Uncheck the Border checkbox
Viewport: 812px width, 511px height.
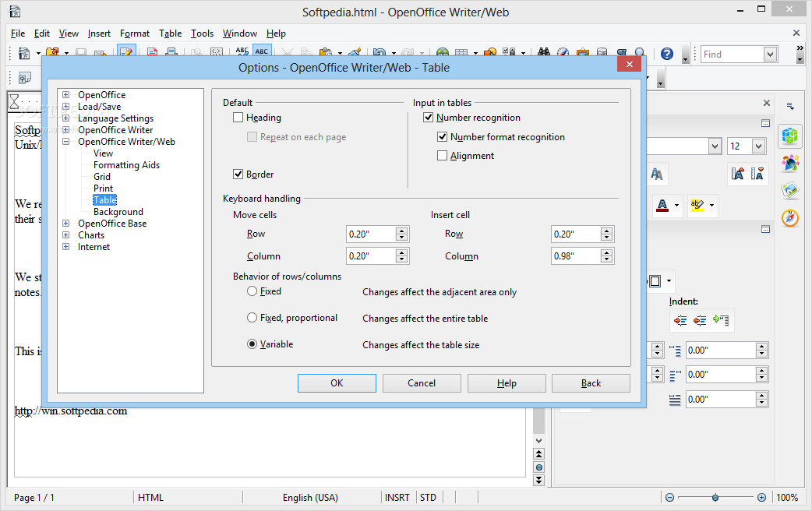pyautogui.click(x=238, y=174)
